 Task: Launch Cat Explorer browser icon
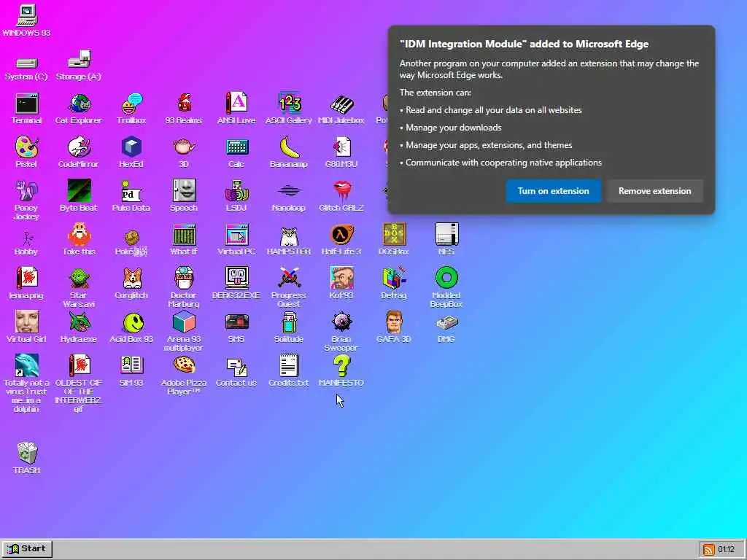pyautogui.click(x=79, y=104)
